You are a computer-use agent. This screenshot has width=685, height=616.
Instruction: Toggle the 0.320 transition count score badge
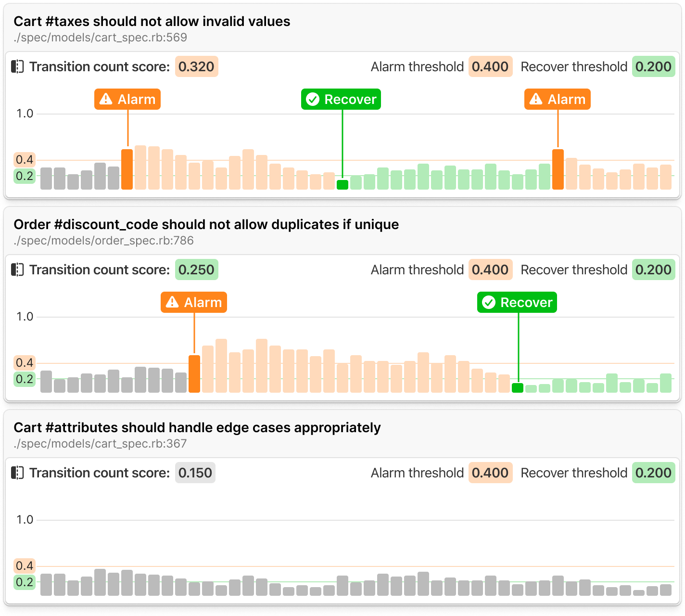click(x=196, y=66)
